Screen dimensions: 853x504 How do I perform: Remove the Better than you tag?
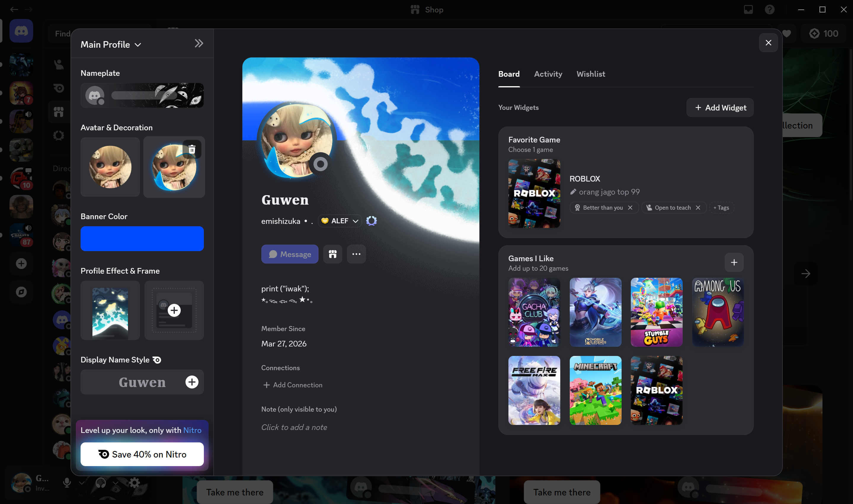point(630,208)
